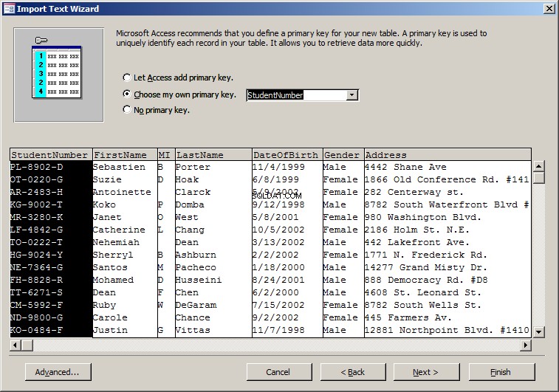Click address 445 Farmers Av.
Viewport: 559px width, 392px height.
(408, 317)
